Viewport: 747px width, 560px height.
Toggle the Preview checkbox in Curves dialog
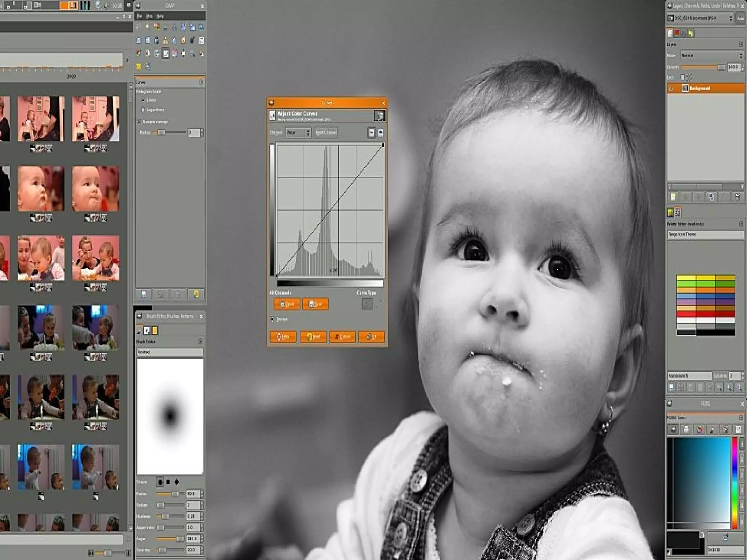(x=272, y=319)
